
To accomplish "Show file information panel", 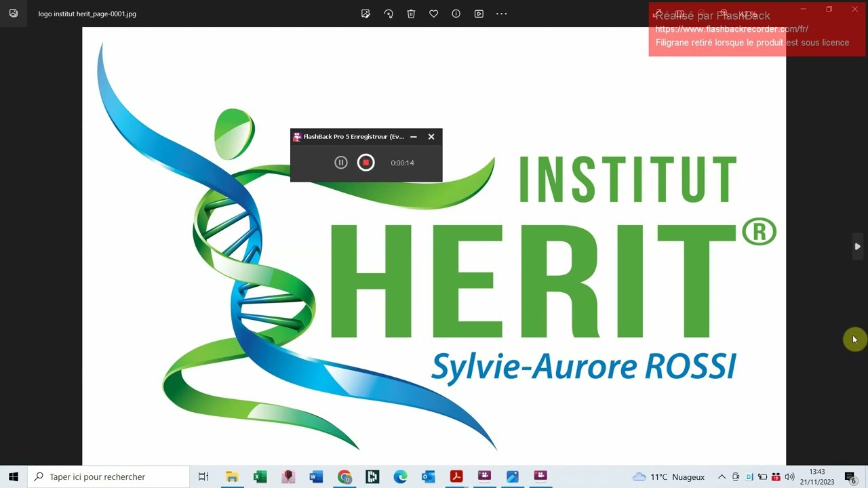I will 456,14.
